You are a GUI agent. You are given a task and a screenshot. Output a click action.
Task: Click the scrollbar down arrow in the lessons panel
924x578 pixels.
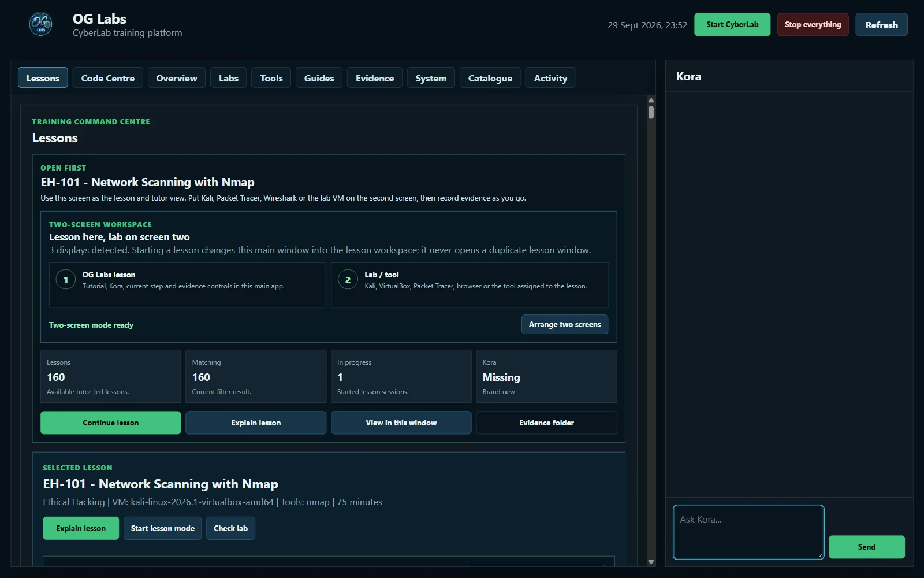click(651, 562)
